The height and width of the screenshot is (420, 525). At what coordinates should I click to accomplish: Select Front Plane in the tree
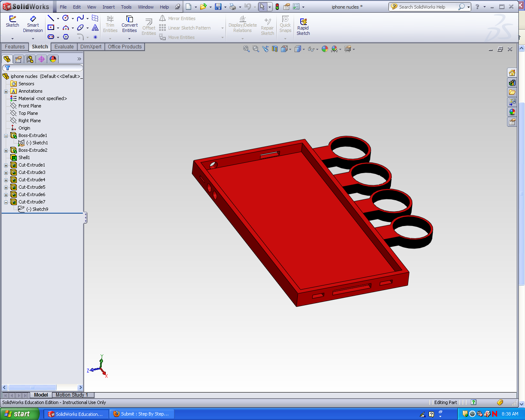click(x=30, y=106)
